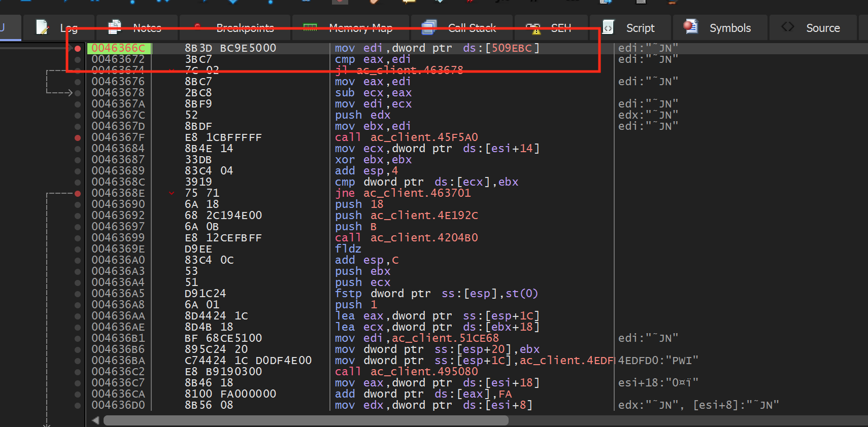Set breakpoint dot beside address 004636D0
Image resolution: width=868 pixels, height=427 pixels.
pos(78,405)
